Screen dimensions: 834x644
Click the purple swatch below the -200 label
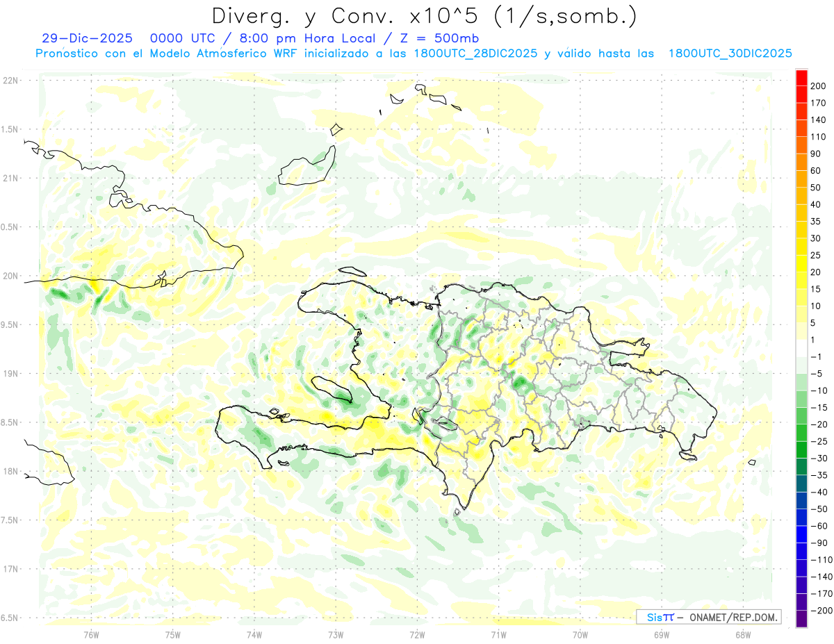click(802, 618)
